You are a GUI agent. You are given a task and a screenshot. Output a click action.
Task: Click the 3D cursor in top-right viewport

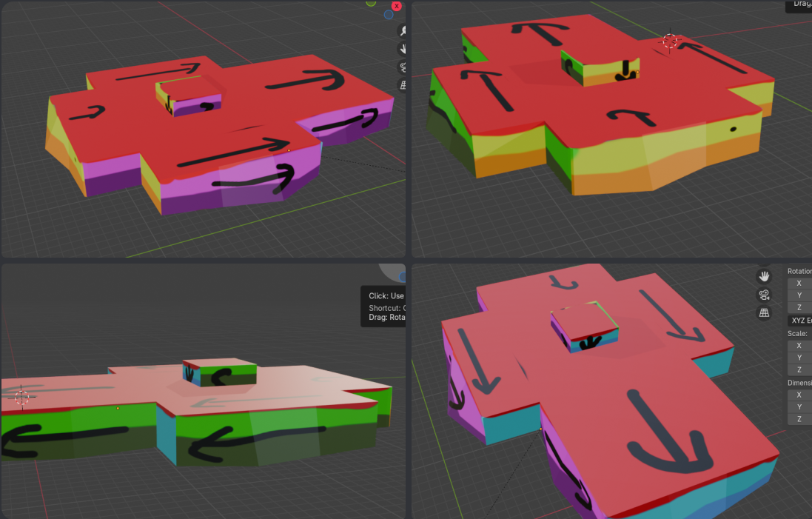point(671,41)
